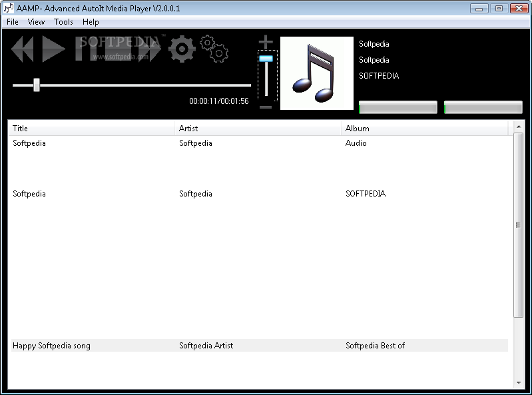Image resolution: width=532 pixels, height=395 pixels.
Task: Select the 'Softpedia Best of' album cell
Action: pos(375,346)
